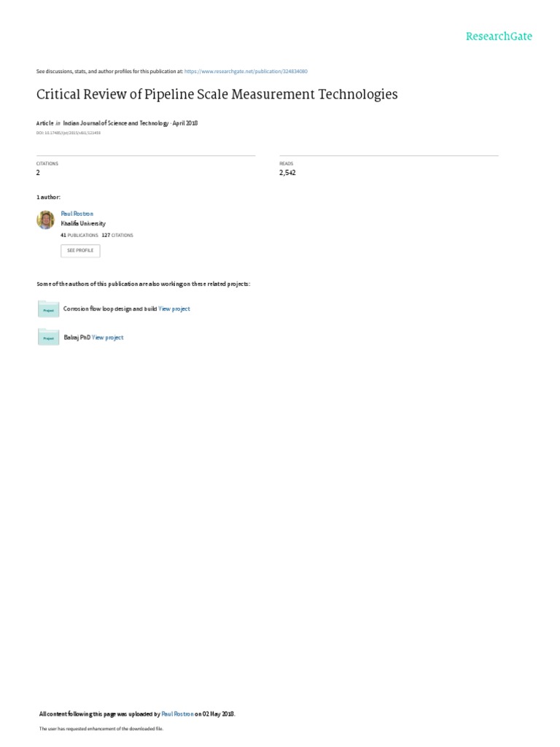Click the SEE PROFILE button
The image size is (560, 747).
coord(80,251)
